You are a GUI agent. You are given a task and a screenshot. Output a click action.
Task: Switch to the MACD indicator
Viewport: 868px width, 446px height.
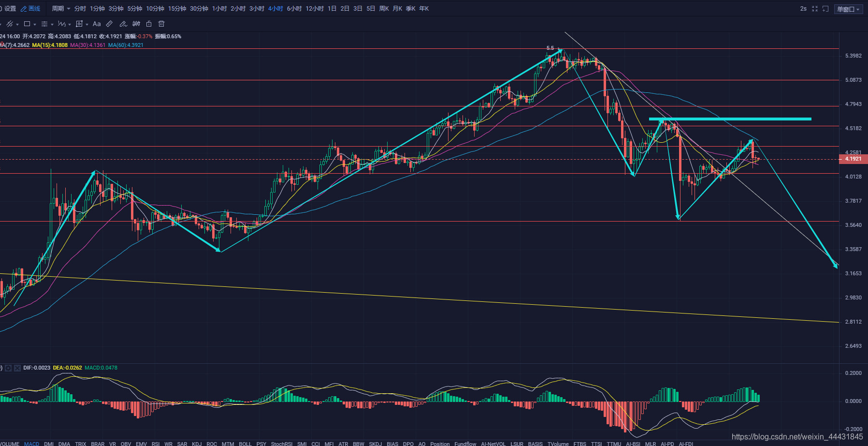click(31, 444)
